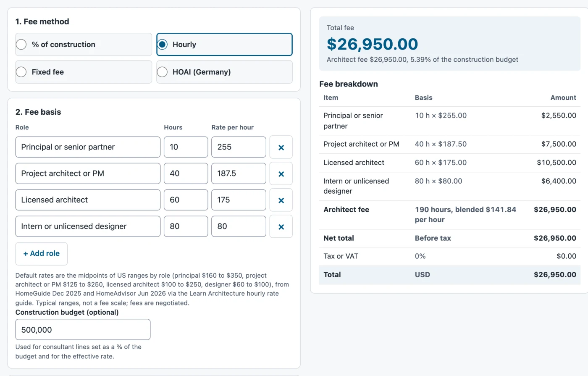Viewport: 588px width, 376px height.
Task: Click the '2. Fee basis' section heading
Action: click(x=38, y=112)
